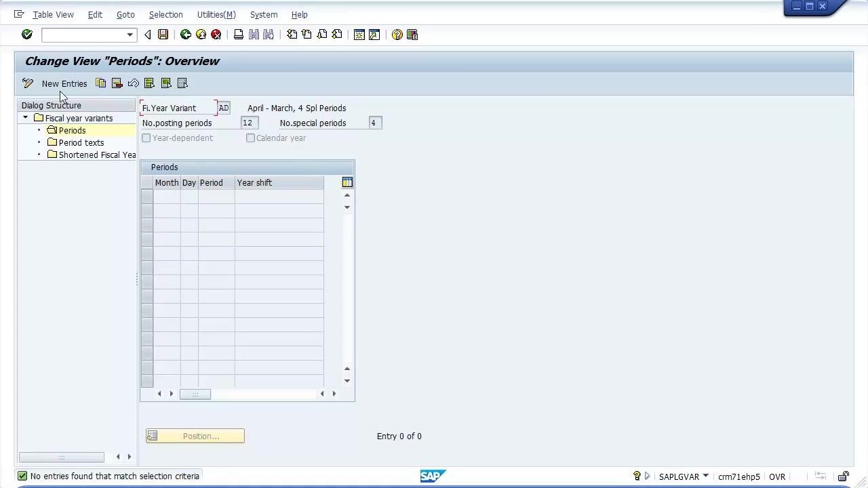The height and width of the screenshot is (488, 868).
Task: Click the Day column header
Action: 189,182
